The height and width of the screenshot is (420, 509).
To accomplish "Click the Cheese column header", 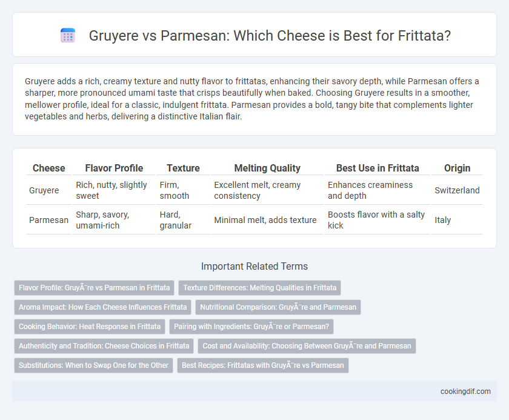I will (48, 168).
